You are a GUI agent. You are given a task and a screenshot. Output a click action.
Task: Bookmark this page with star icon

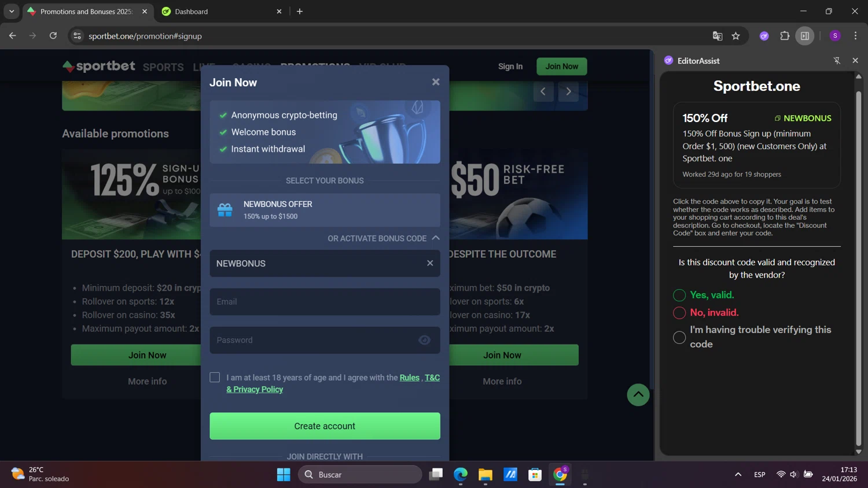(x=736, y=36)
